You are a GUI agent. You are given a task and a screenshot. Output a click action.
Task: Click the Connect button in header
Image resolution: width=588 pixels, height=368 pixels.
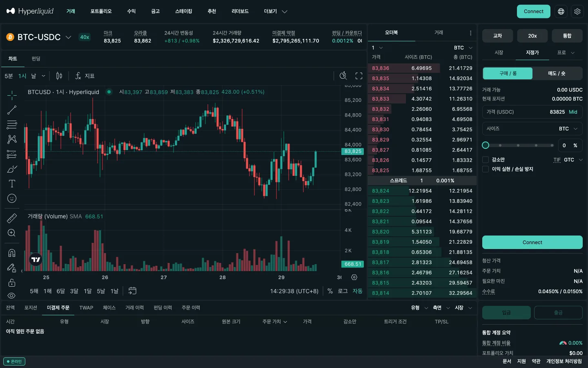point(533,11)
